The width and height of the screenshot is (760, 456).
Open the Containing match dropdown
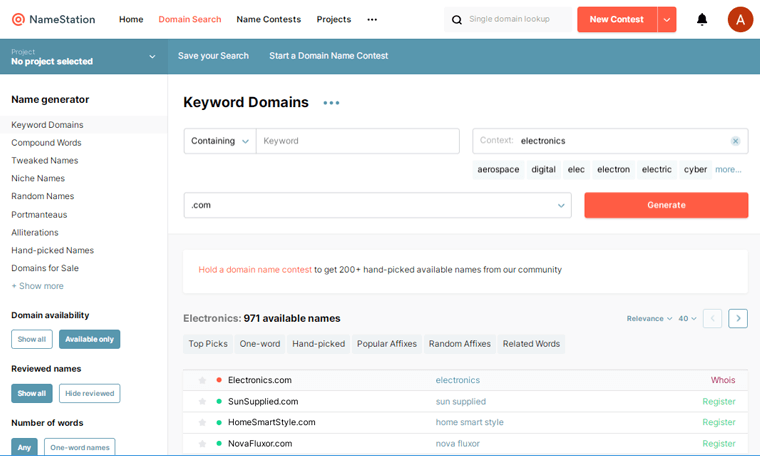(x=220, y=141)
